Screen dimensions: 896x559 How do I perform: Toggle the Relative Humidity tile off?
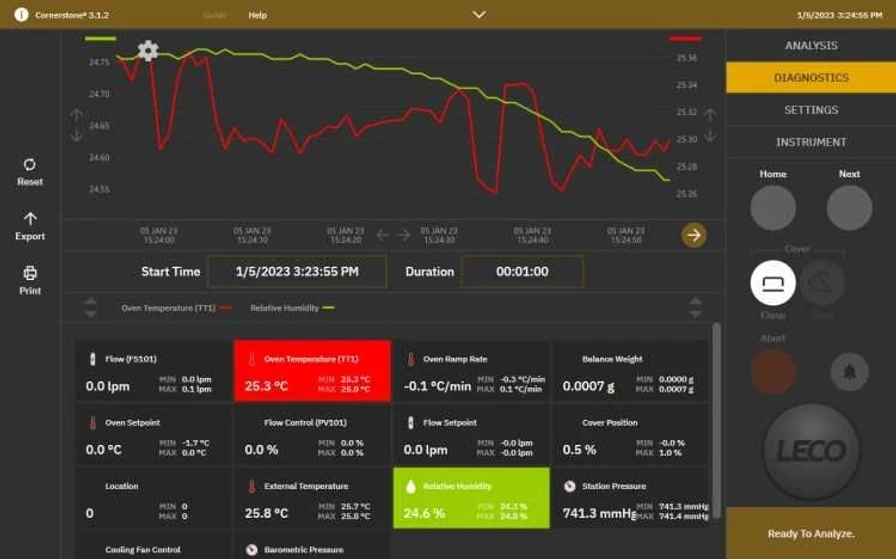point(471,498)
